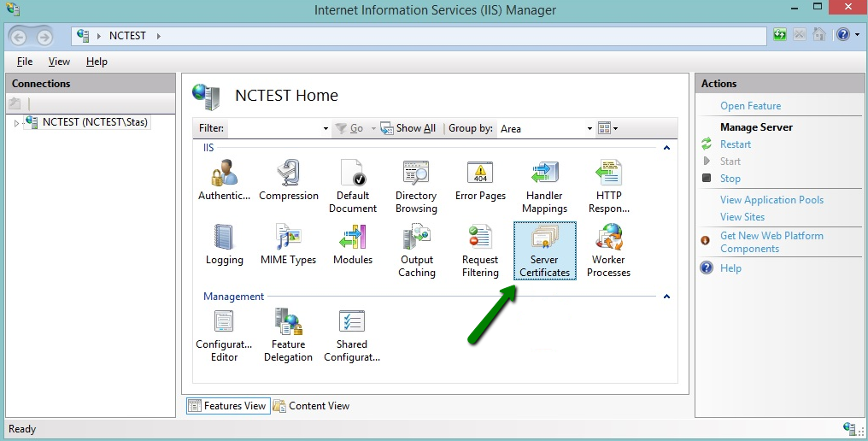Image resolution: width=868 pixels, height=441 pixels.
Task: Click Help link in Actions pane
Action: (730, 268)
